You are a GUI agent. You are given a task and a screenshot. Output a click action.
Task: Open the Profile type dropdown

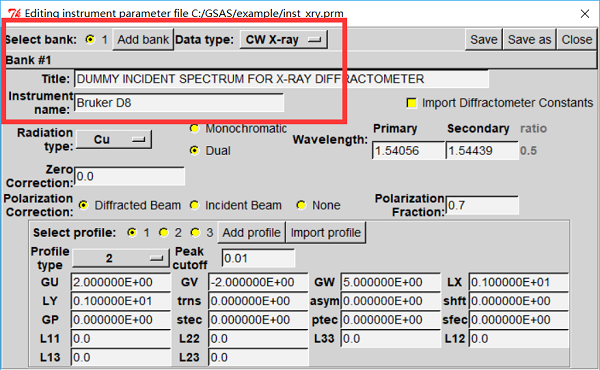[x=121, y=258]
